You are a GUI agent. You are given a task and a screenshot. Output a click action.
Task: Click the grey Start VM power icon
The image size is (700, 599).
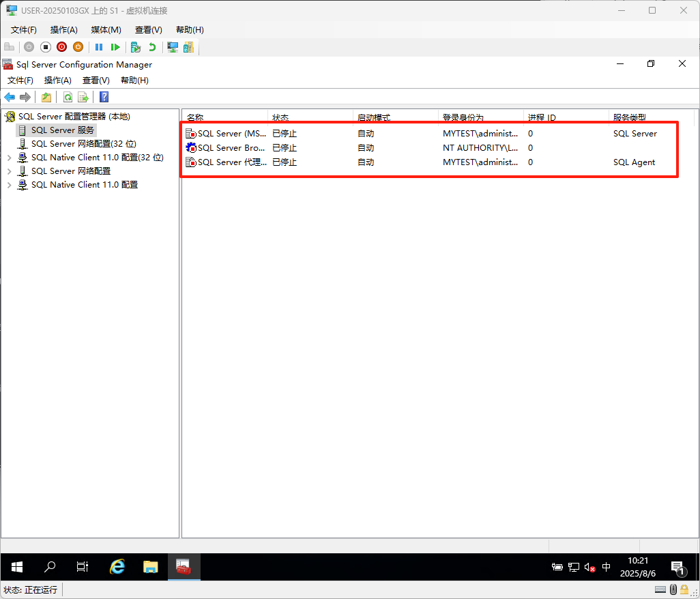coord(29,47)
